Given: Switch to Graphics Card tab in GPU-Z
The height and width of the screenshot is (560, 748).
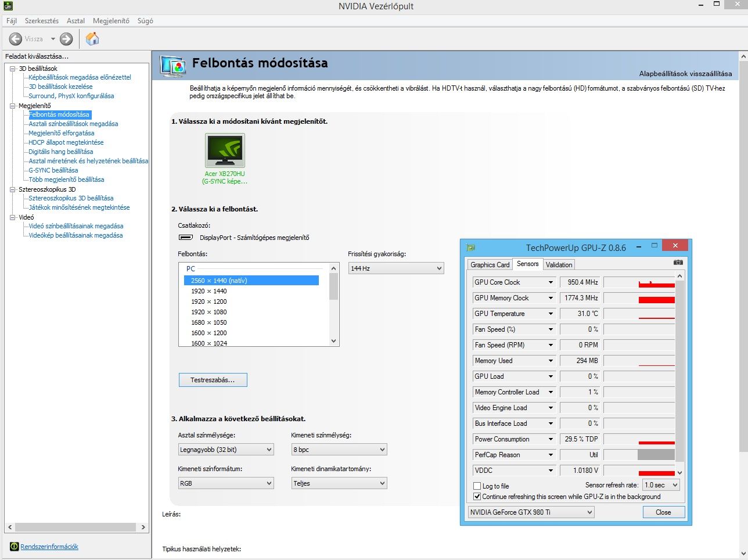Looking at the screenshot, I should coord(490,265).
